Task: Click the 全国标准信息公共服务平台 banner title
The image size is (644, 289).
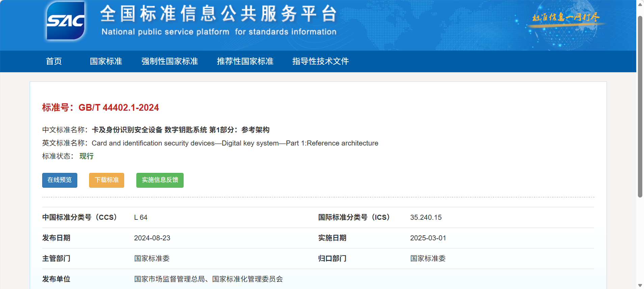Action: [x=219, y=14]
